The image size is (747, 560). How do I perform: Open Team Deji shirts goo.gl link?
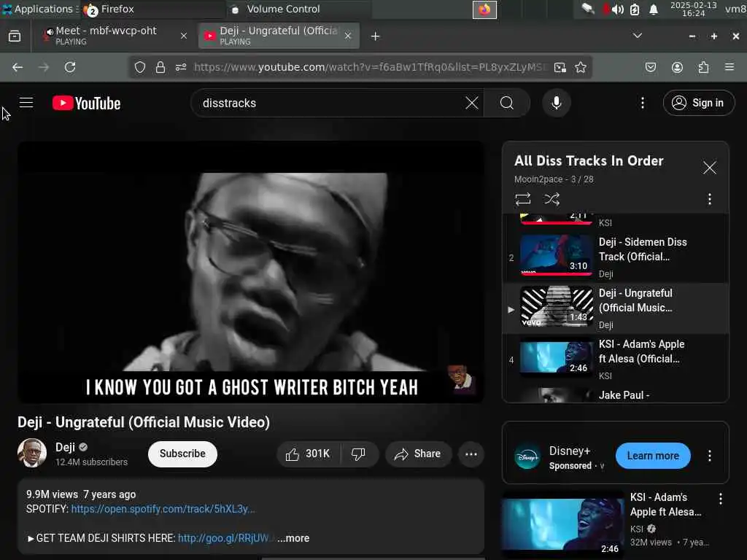(x=224, y=538)
